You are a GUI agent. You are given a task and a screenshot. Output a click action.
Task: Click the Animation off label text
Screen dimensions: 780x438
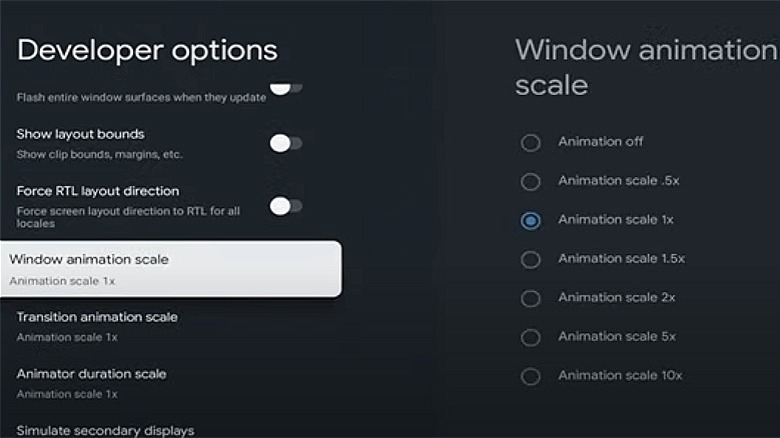[600, 142]
